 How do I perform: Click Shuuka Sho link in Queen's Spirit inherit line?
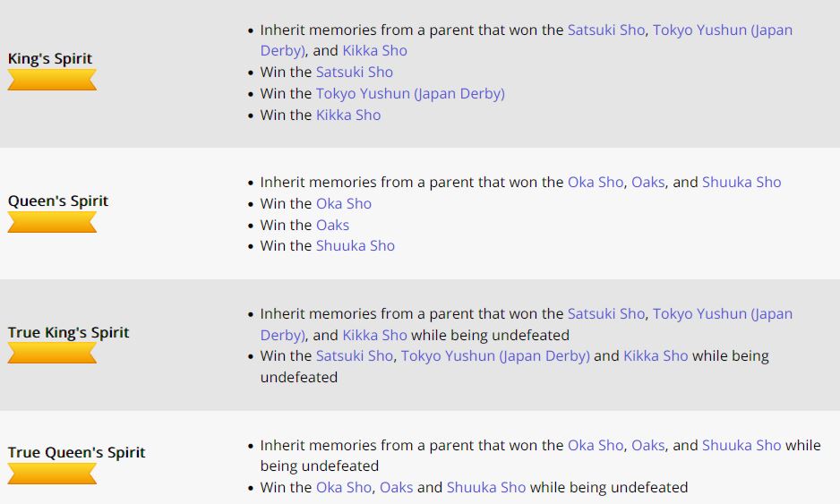tap(741, 182)
